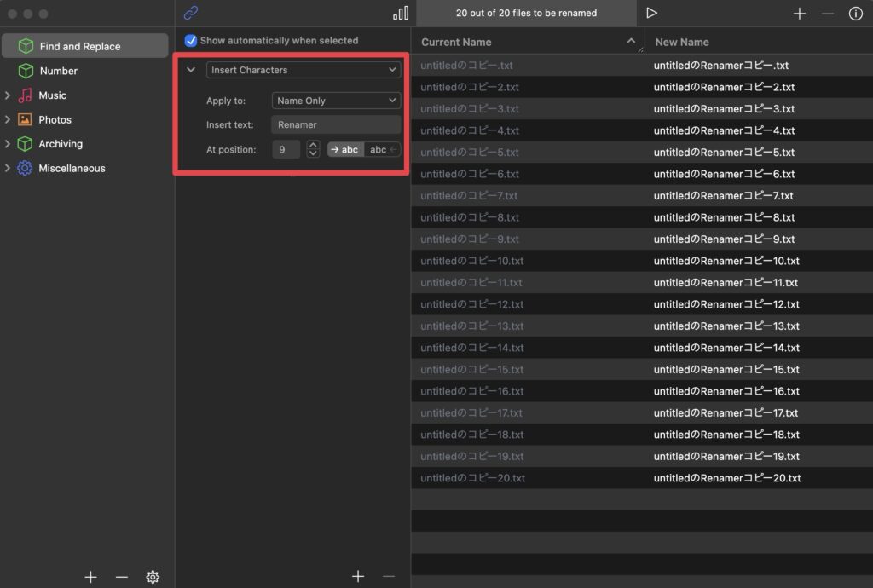Expand the Music group in sidebar

point(8,95)
